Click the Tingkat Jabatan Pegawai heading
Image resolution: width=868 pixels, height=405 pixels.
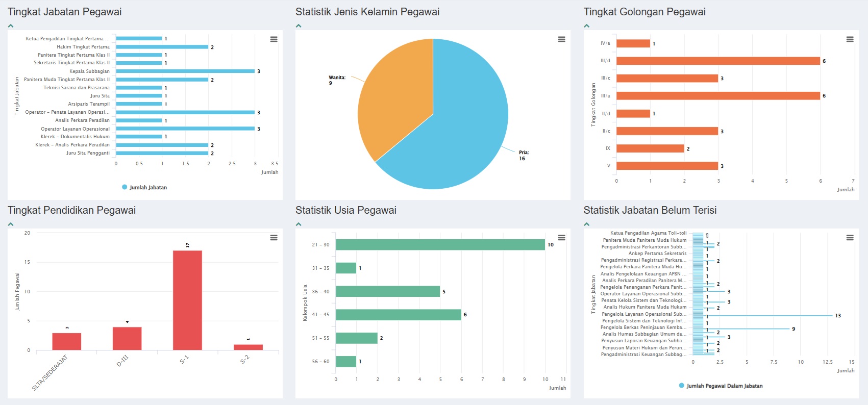click(65, 12)
